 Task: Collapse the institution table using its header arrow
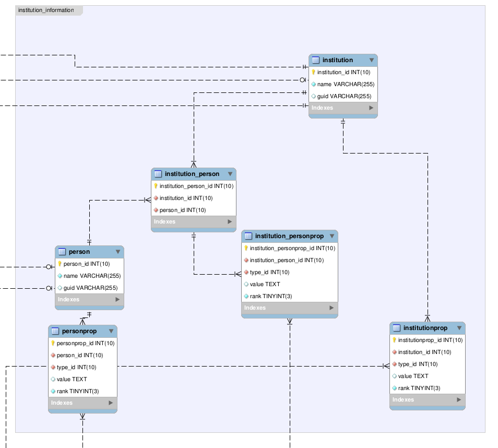pos(372,60)
